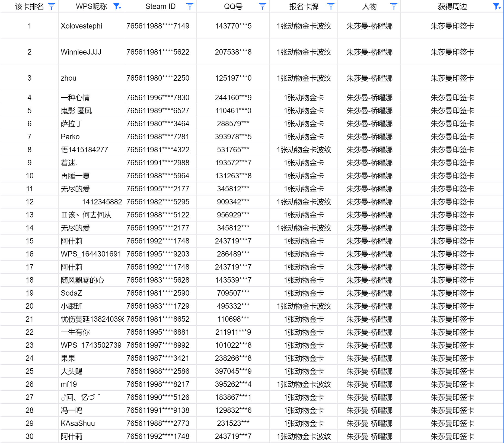Select nickname cell WPS_1644301691
This screenshot has height=443, width=504.
(x=91, y=254)
